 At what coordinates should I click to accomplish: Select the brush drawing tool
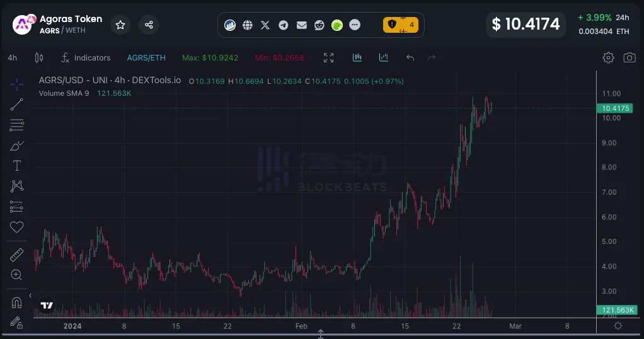(x=17, y=146)
